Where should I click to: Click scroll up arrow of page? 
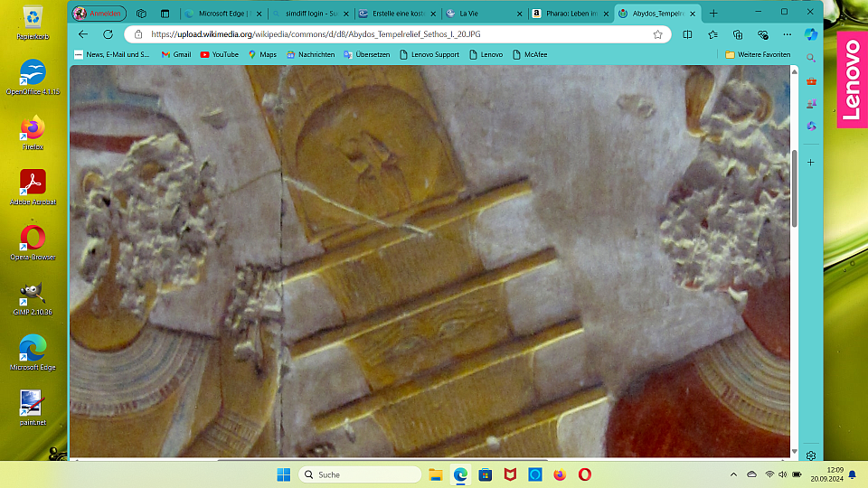tap(795, 71)
